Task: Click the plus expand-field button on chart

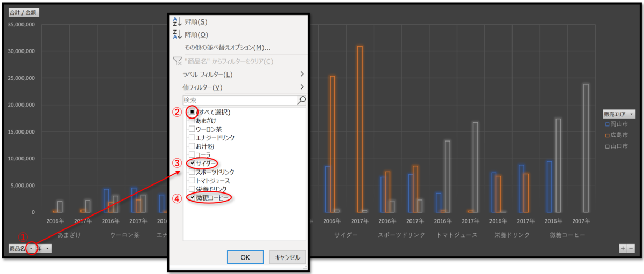Action: [x=623, y=249]
